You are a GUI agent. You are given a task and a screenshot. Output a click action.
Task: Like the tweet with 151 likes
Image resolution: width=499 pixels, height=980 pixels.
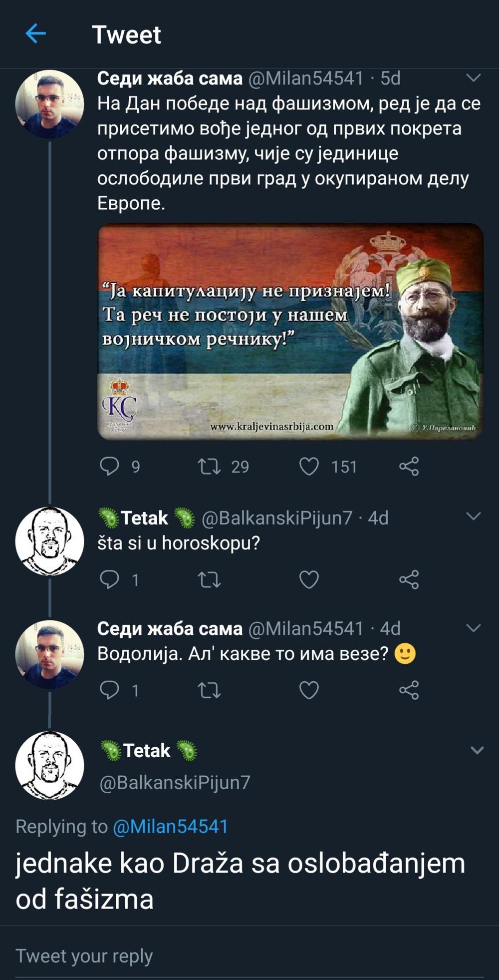point(309,466)
